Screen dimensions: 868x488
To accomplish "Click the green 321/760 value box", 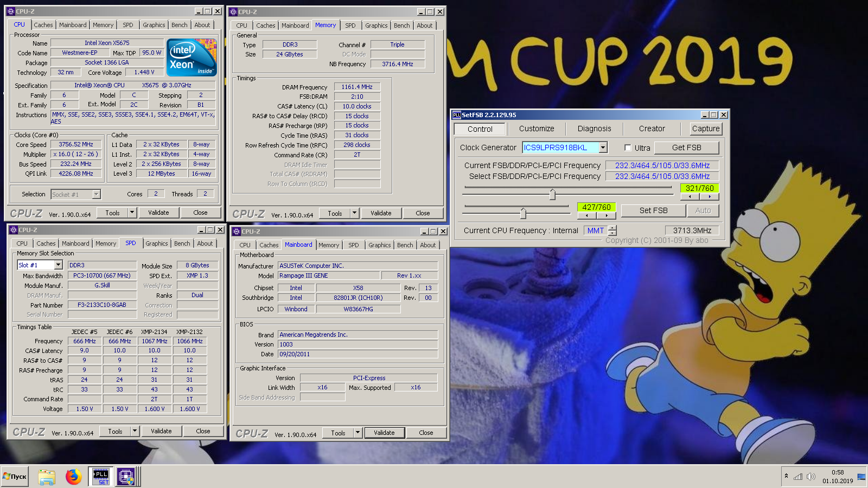I will [699, 188].
